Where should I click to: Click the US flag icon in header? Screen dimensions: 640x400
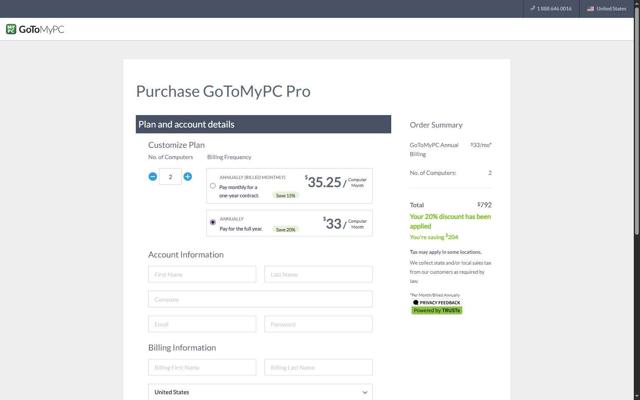click(590, 9)
